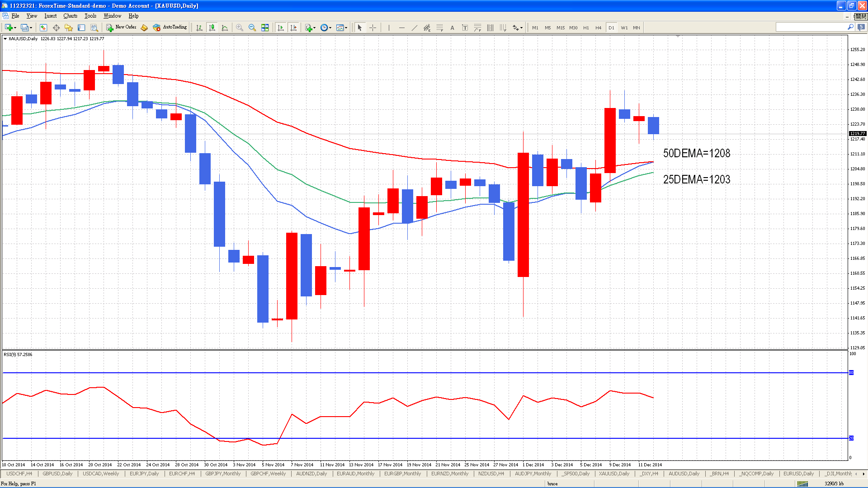Select the Cycle Lines tool

[490, 28]
